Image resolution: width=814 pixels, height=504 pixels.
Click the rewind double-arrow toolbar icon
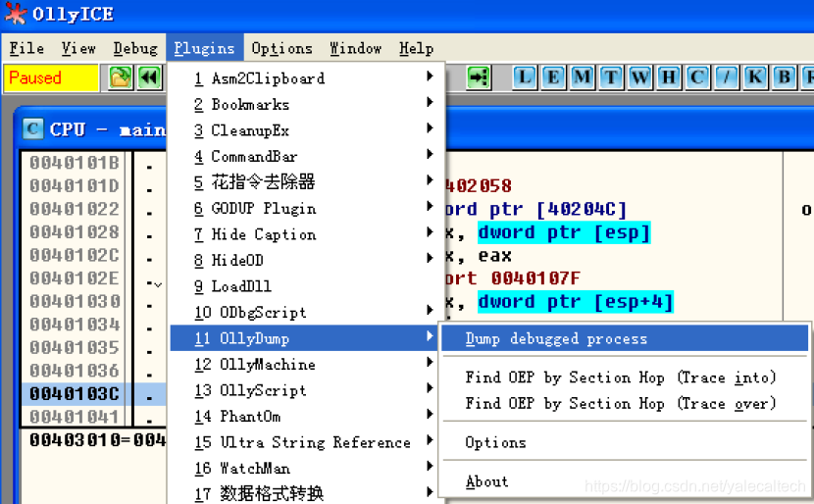[149, 77]
